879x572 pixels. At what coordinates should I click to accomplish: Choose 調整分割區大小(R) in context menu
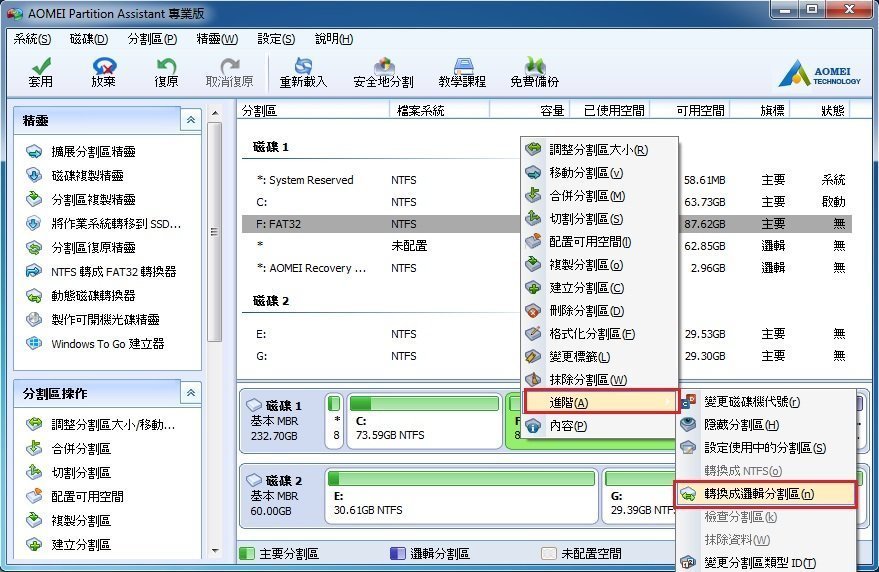click(599, 150)
